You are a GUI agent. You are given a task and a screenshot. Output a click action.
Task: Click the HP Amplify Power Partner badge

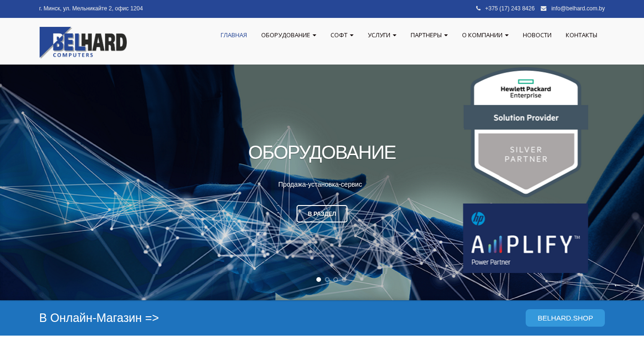coord(526,238)
